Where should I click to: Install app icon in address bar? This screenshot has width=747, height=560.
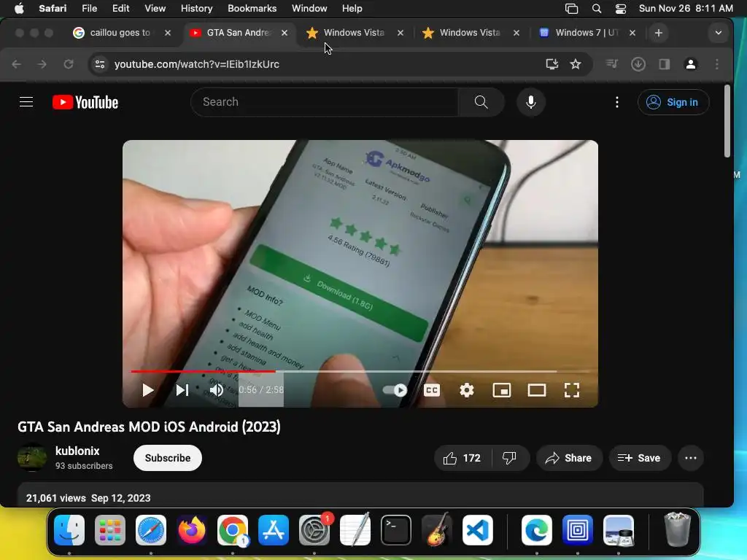[551, 64]
